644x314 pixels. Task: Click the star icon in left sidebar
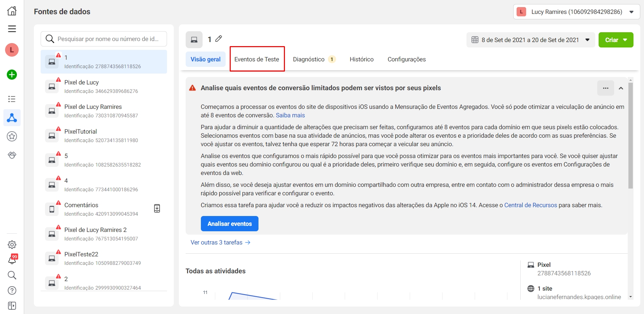[12, 136]
